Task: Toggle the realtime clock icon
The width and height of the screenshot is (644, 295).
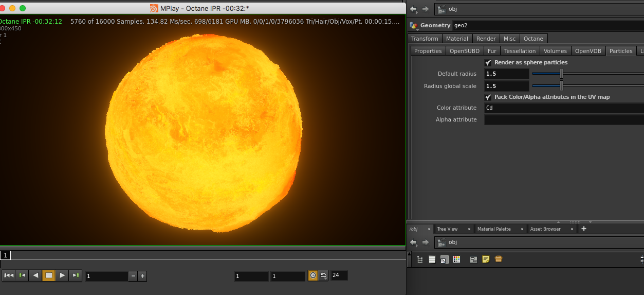Action: coord(312,275)
